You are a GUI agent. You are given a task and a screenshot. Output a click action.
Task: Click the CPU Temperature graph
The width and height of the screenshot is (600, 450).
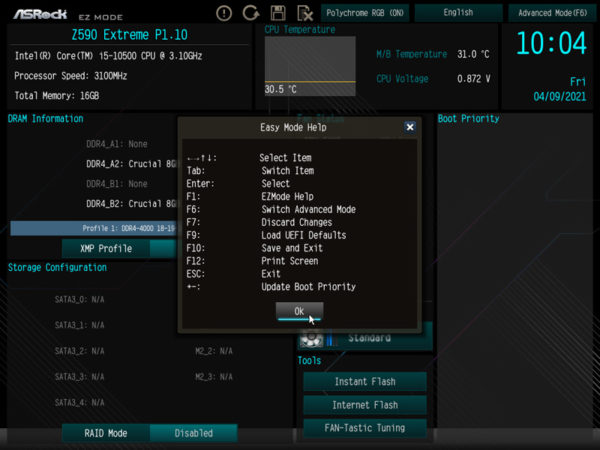pyautogui.click(x=310, y=66)
